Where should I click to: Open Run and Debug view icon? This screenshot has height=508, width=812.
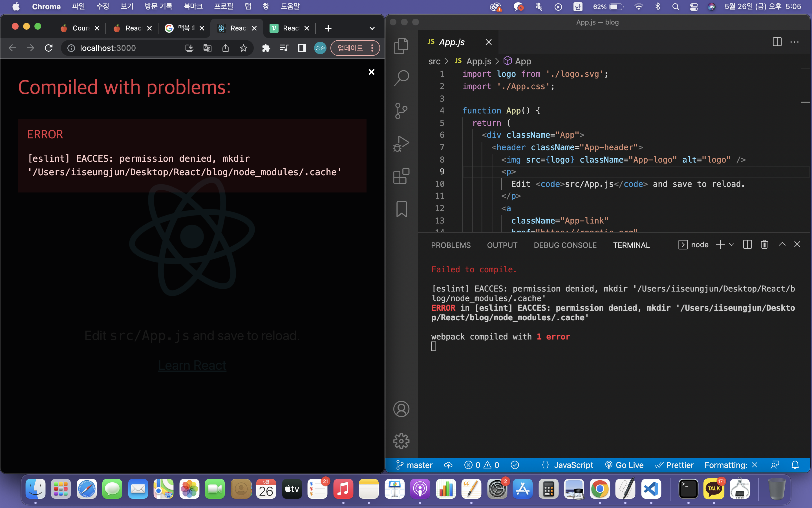[x=401, y=143]
